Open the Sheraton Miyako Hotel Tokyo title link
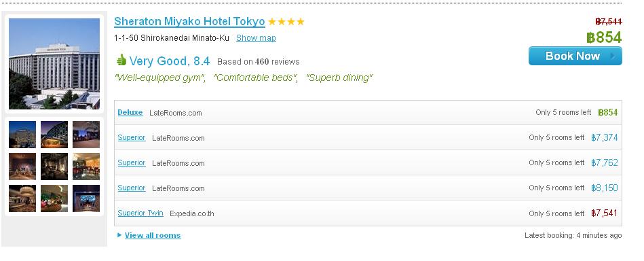This screenshot has height=261, width=644. (x=189, y=21)
